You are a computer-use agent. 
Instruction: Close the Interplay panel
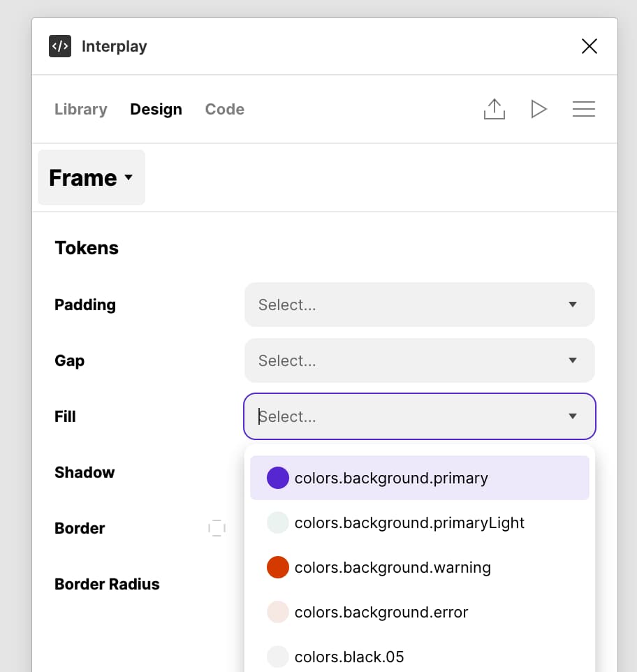click(x=590, y=46)
